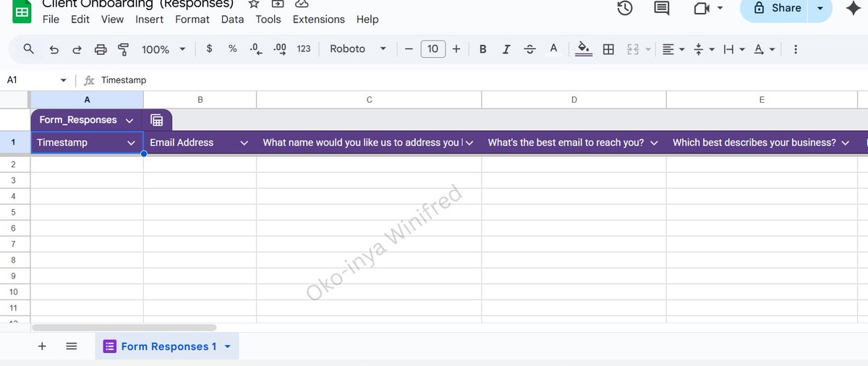This screenshot has width=868, height=366.
Task: Open the zoom 100% dropdown
Action: 163,49
